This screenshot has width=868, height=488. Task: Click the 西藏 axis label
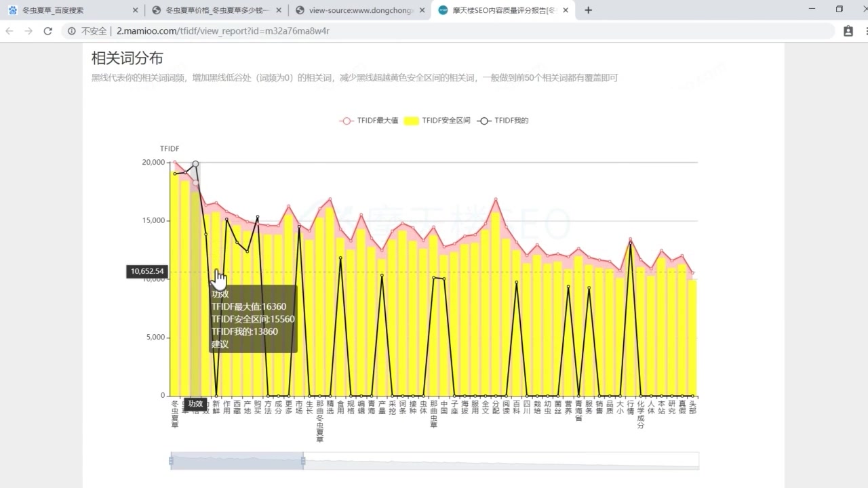point(237,407)
